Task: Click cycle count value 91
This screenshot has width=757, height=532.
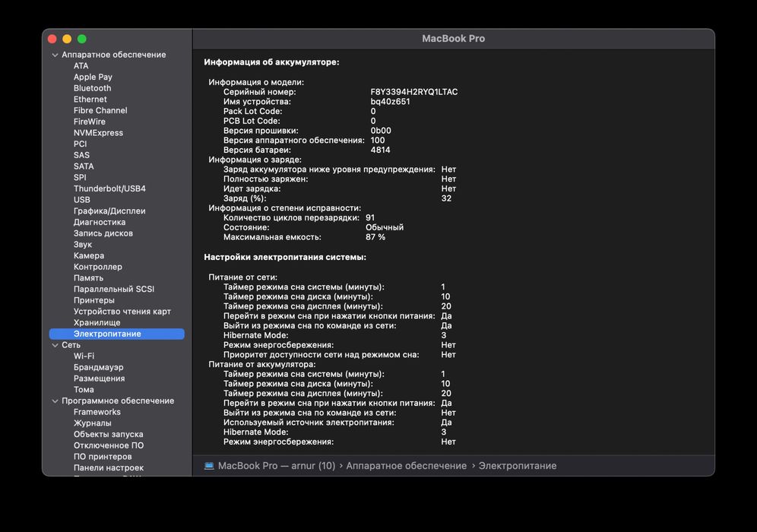Action: click(x=370, y=217)
